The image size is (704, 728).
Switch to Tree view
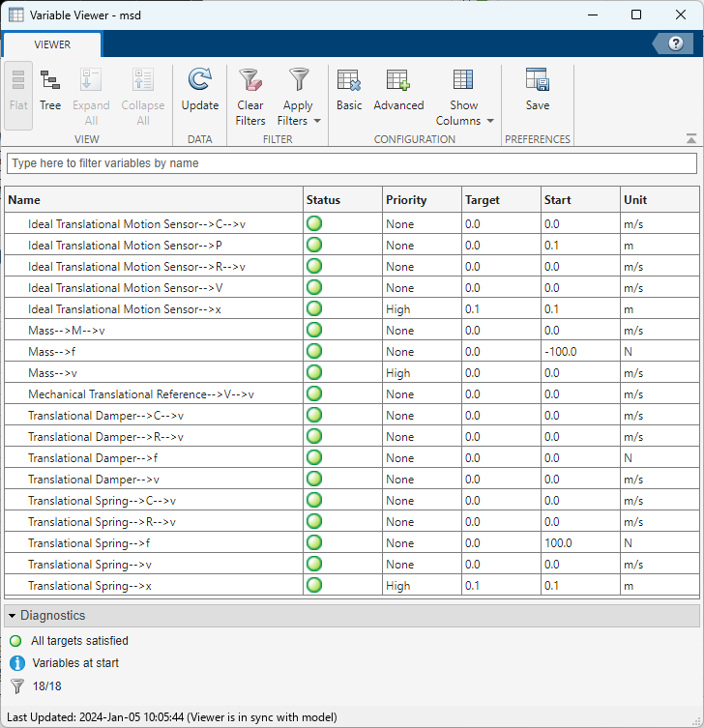point(50,91)
